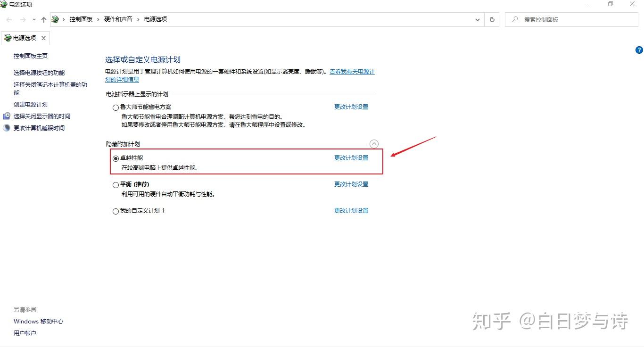Screen dimensions: 644x347
Task: Select the 我的自定义计划 1 radio button
Action: [x=116, y=211]
